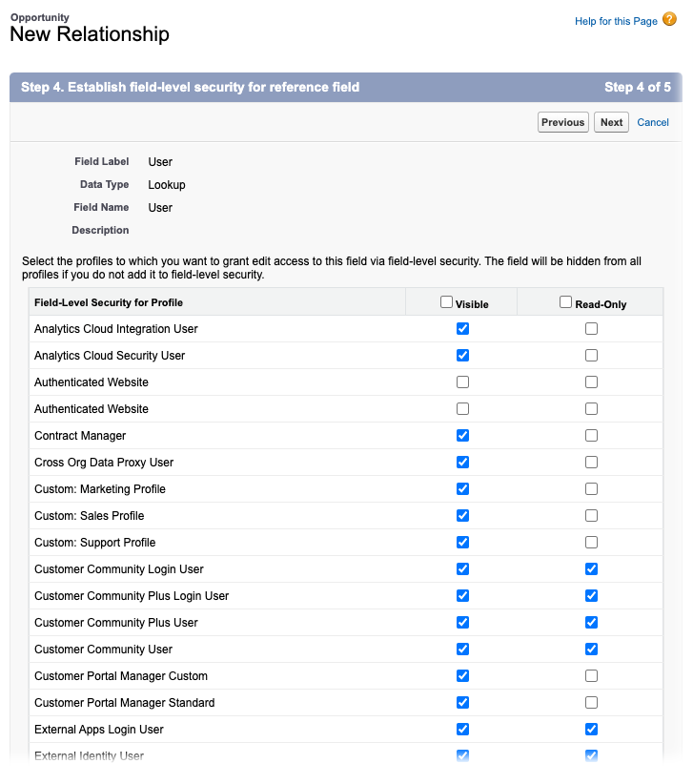Viewport: 693px width, 784px height.
Task: Select the 'Cross Org Data Proxy User' label
Action: [104, 462]
